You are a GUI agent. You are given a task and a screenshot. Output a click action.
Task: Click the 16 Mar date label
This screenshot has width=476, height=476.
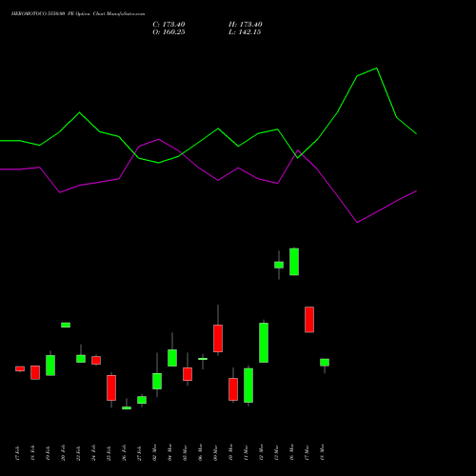pos(291,452)
